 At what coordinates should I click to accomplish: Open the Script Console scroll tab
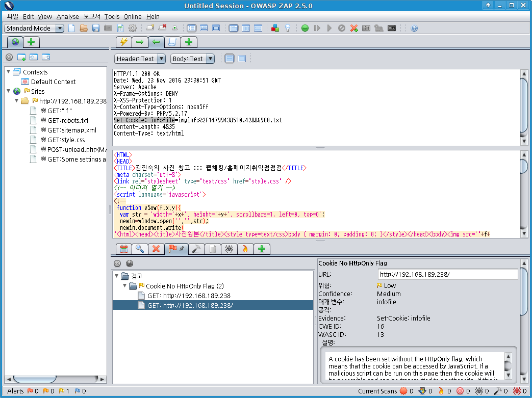pos(172,42)
